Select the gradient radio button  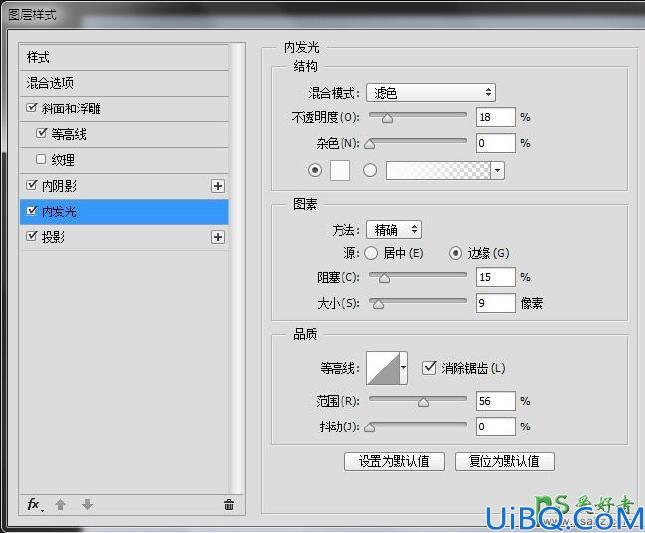pyautogui.click(x=370, y=170)
